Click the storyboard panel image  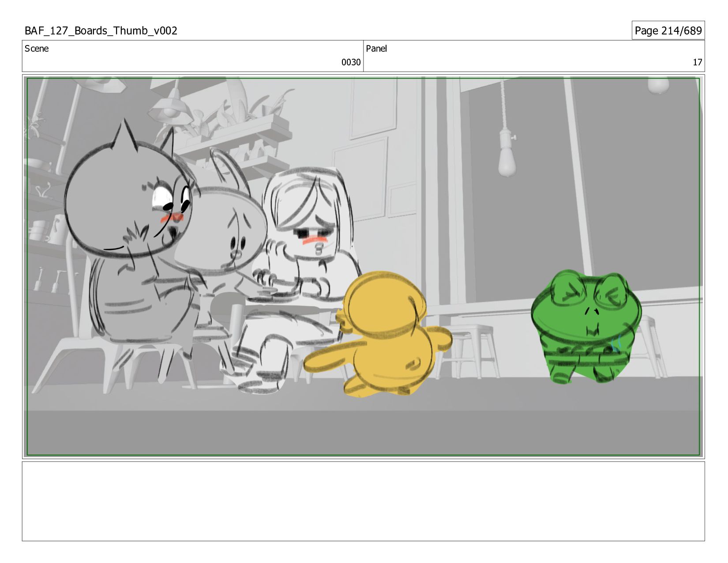tap(363, 267)
